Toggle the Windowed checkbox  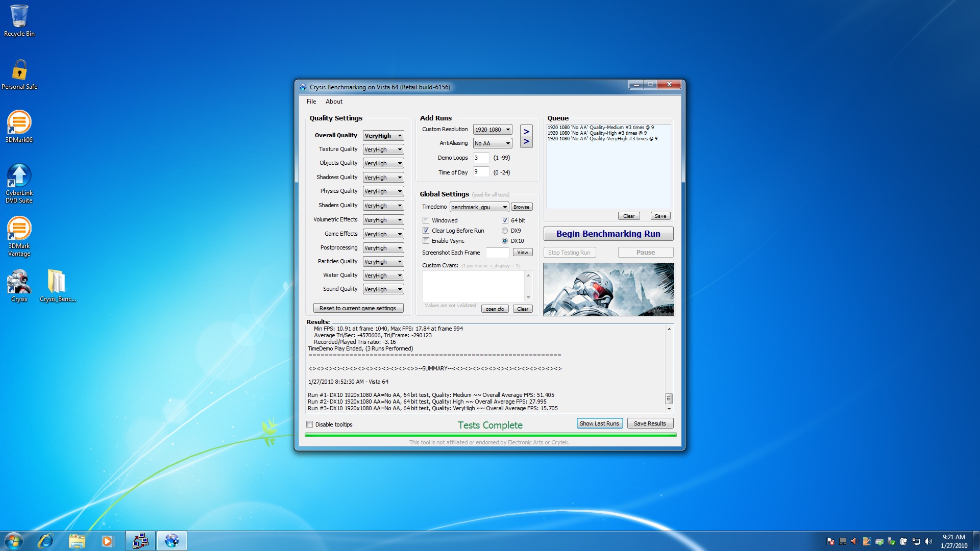tap(426, 220)
